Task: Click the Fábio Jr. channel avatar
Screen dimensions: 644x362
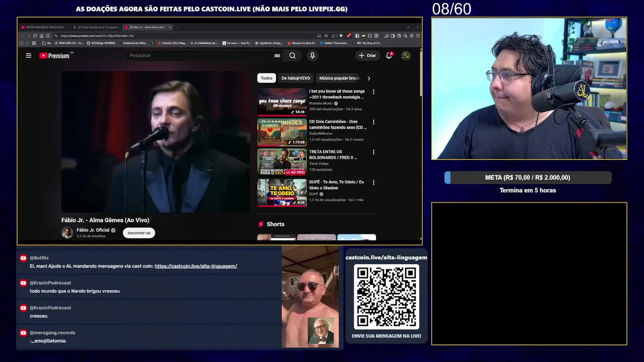Action: point(67,232)
